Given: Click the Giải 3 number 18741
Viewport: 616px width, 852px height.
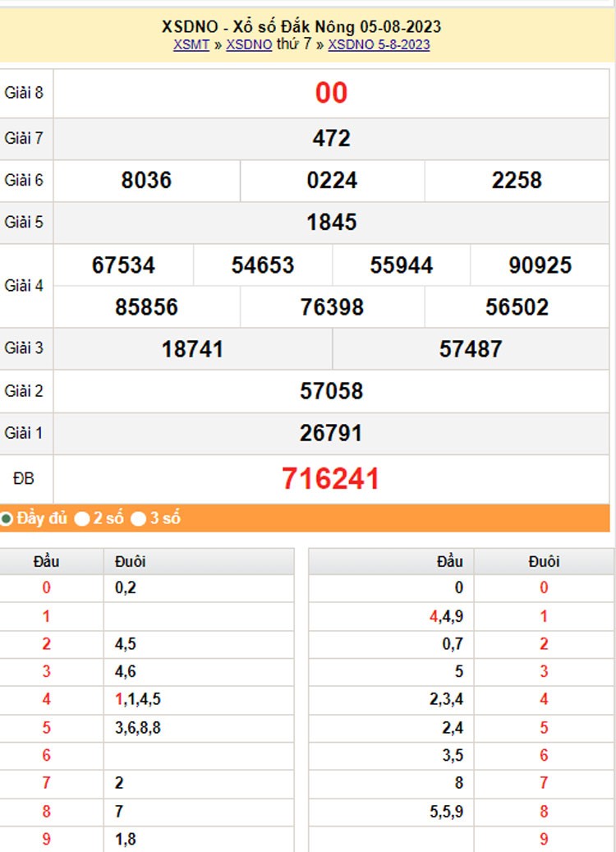Looking at the screenshot, I should (192, 349).
